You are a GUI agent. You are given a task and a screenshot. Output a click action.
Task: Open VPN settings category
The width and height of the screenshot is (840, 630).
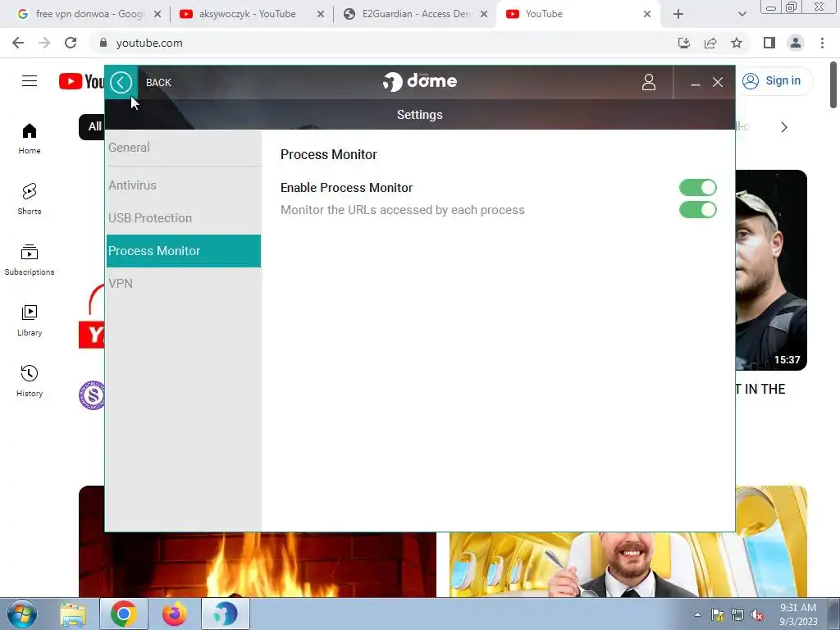[184, 283]
